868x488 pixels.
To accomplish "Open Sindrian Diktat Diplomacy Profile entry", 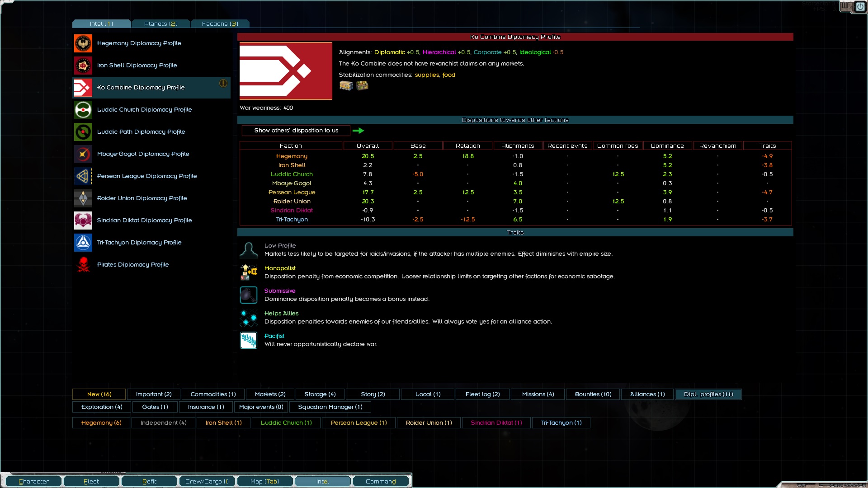I will pyautogui.click(x=151, y=221).
